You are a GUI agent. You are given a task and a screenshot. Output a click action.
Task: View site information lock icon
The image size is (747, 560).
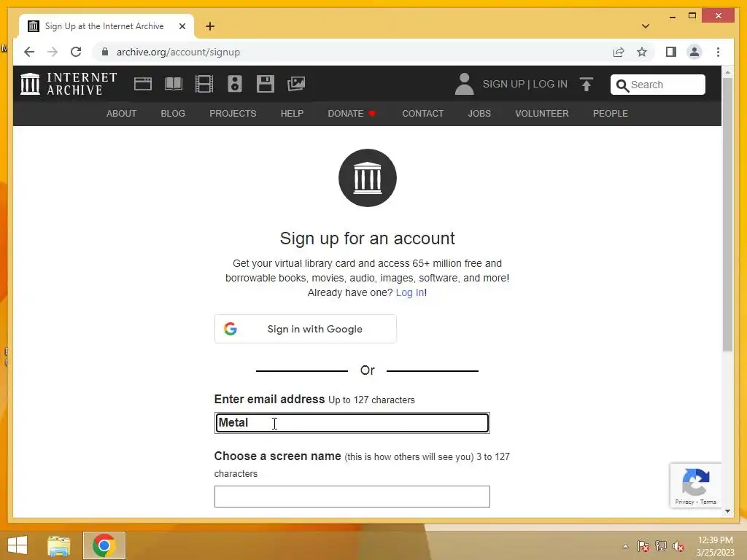(105, 52)
